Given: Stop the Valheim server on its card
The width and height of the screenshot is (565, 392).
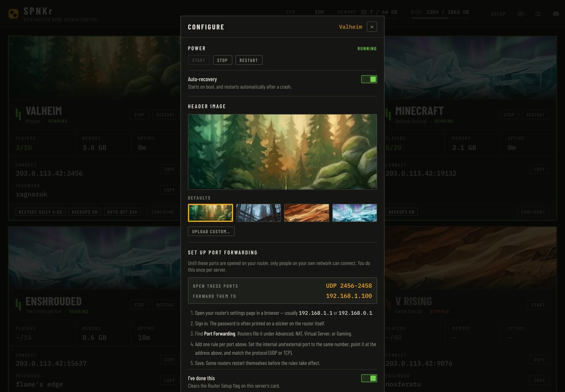Looking at the screenshot, I should [139, 115].
